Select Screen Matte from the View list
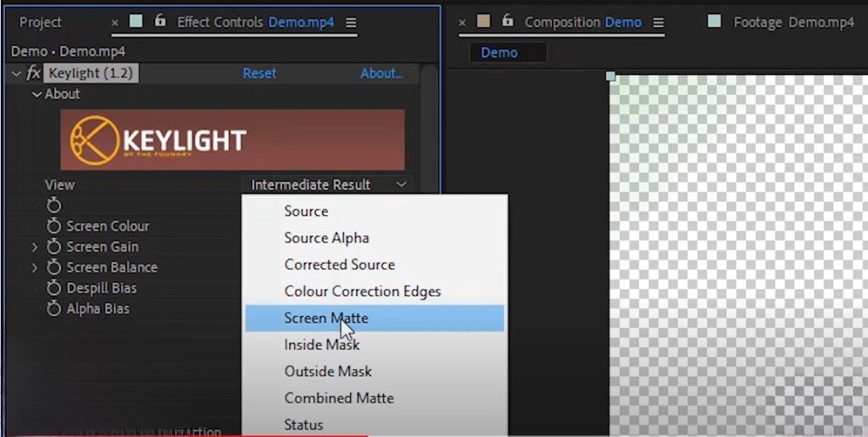 (326, 318)
